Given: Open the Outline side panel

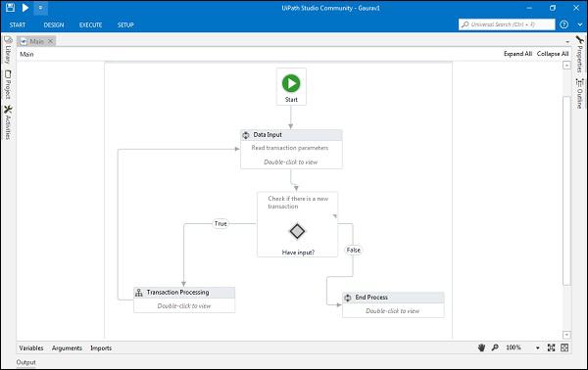Looking at the screenshot, I should (x=580, y=94).
